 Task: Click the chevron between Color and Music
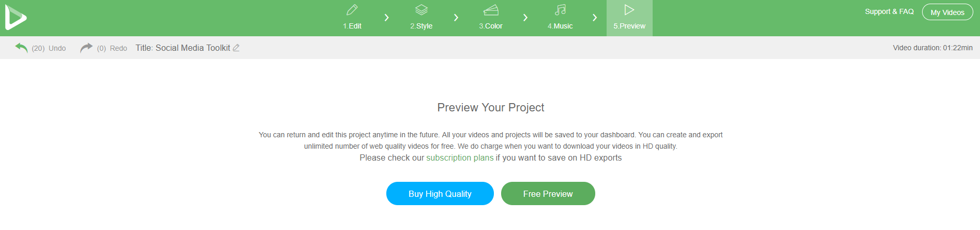click(x=525, y=18)
